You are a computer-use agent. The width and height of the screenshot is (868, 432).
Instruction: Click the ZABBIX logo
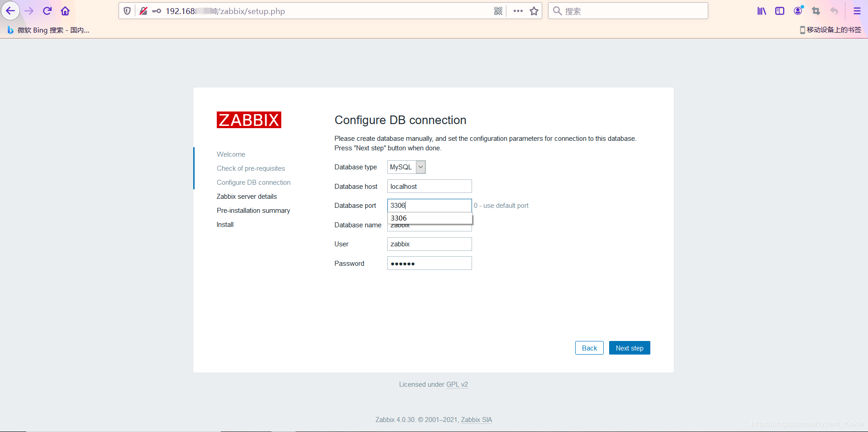[x=249, y=120]
